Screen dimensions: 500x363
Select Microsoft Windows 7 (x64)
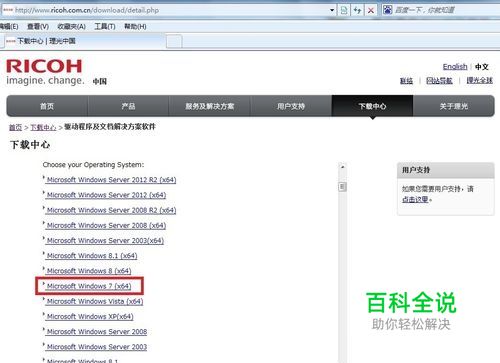click(x=89, y=286)
